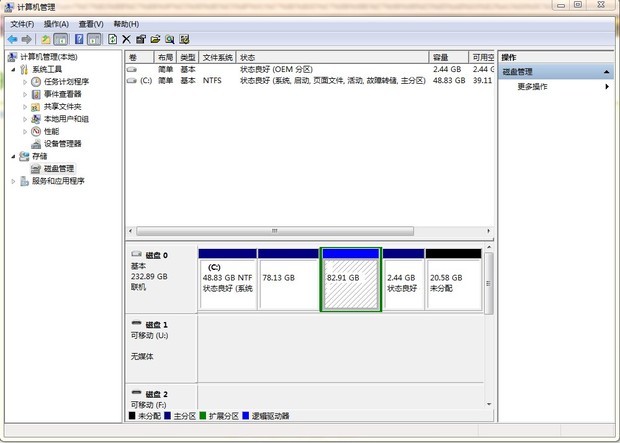Image resolution: width=620 pixels, height=443 pixels.
Task: Expand the 服务和应用程序 node
Action: pyautogui.click(x=13, y=181)
